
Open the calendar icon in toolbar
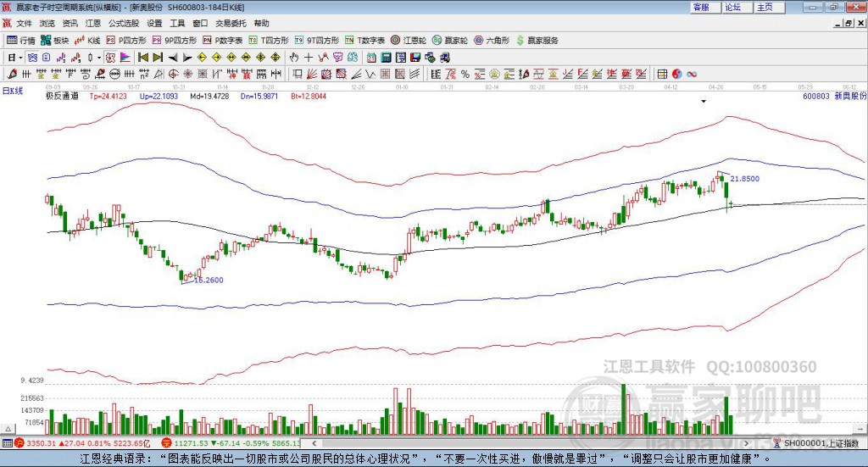pos(371,58)
